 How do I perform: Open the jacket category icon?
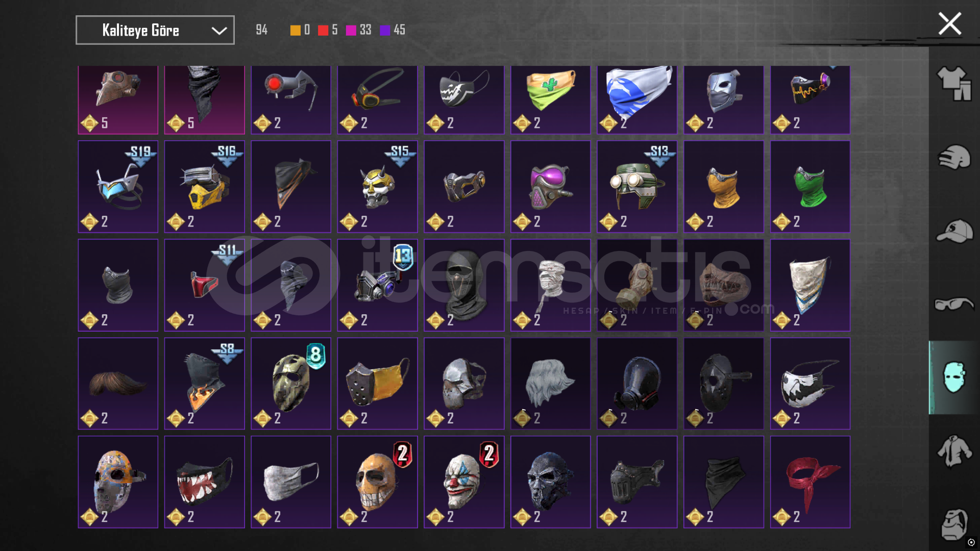pyautogui.click(x=953, y=450)
